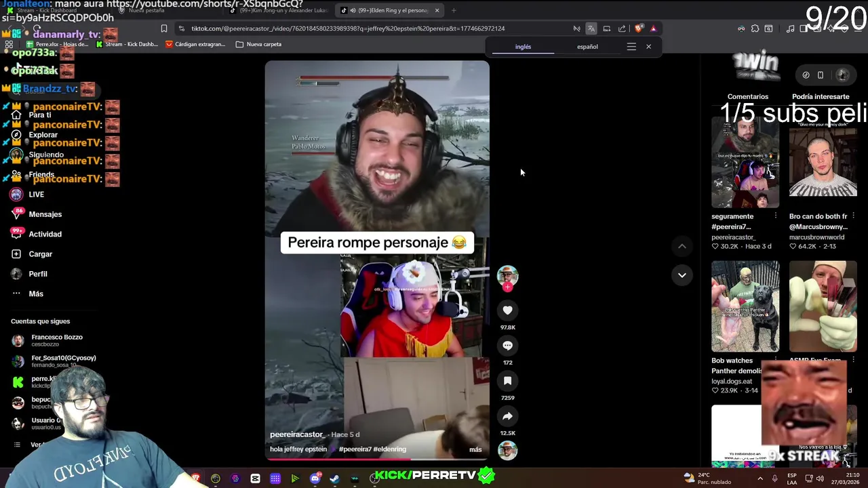Share the video using arrow icon
This screenshot has height=488, width=868.
507,416
